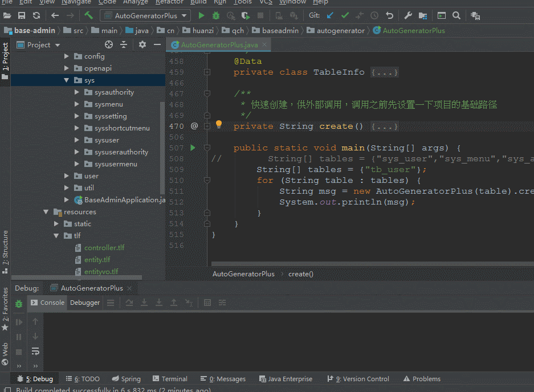The image size is (534, 392).
Task: Click the editor horizontal scrollbar
Action: pyautogui.click(x=370, y=264)
